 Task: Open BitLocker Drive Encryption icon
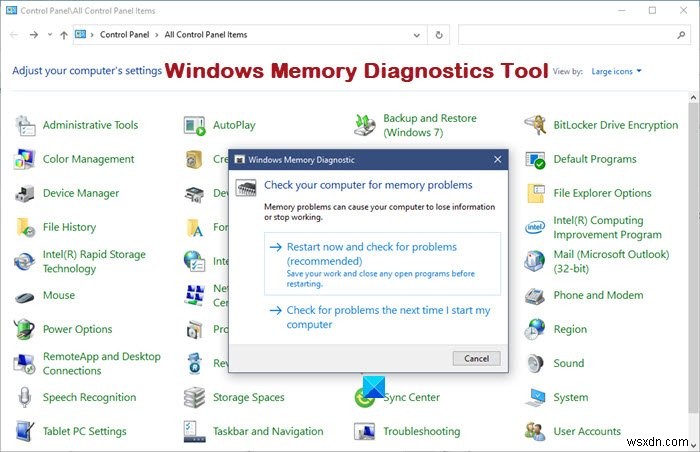point(535,125)
